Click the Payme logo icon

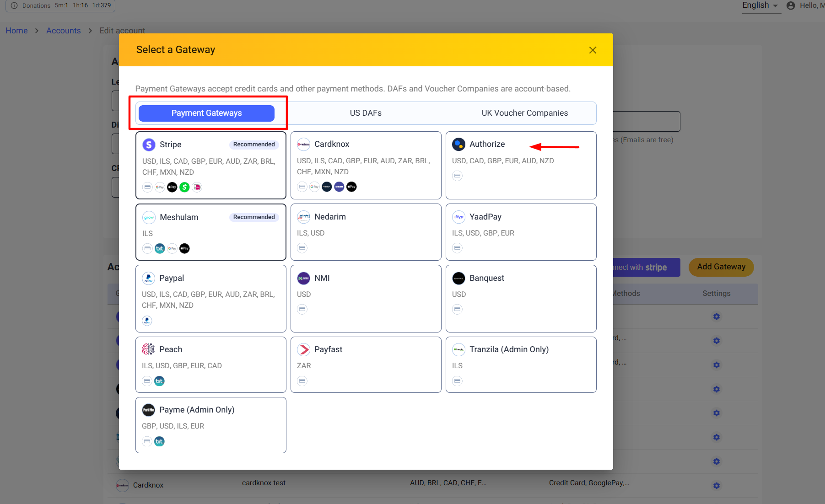pyautogui.click(x=148, y=410)
